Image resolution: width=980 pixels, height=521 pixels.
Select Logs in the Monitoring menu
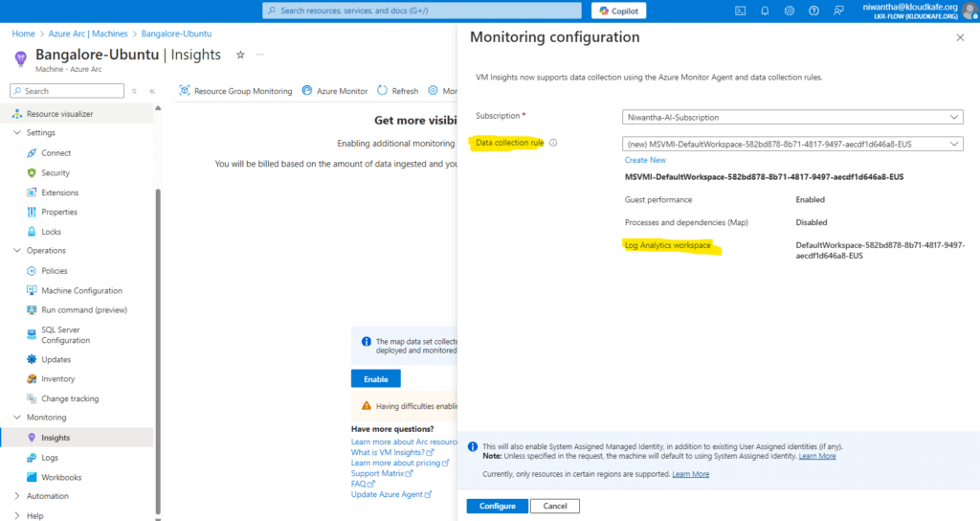click(x=50, y=458)
